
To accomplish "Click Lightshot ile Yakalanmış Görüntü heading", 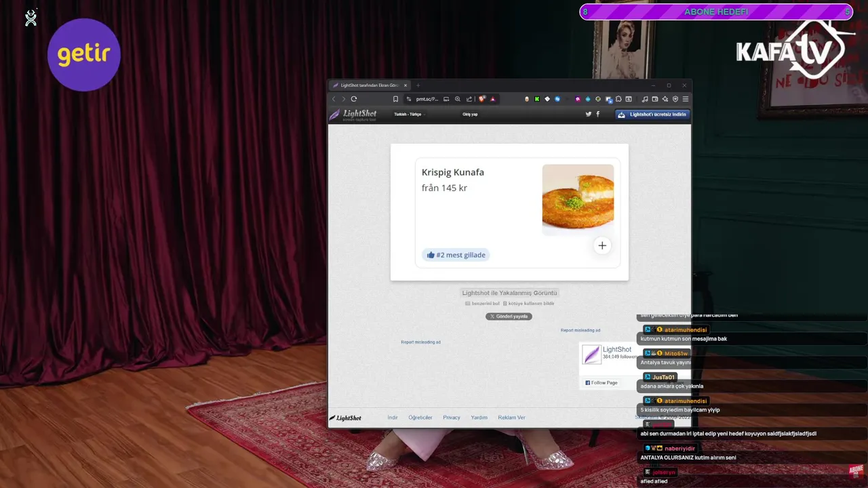I will point(509,293).
